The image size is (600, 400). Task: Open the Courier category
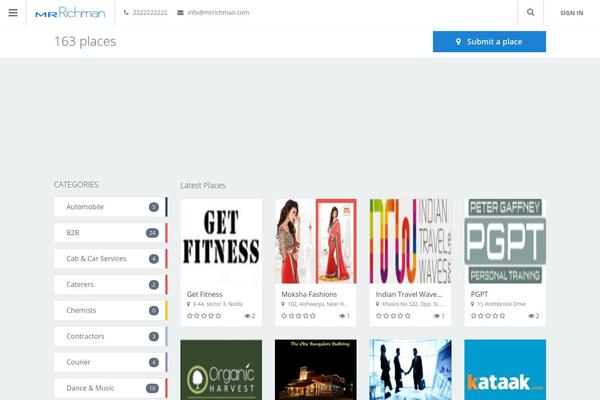pyautogui.click(x=111, y=362)
